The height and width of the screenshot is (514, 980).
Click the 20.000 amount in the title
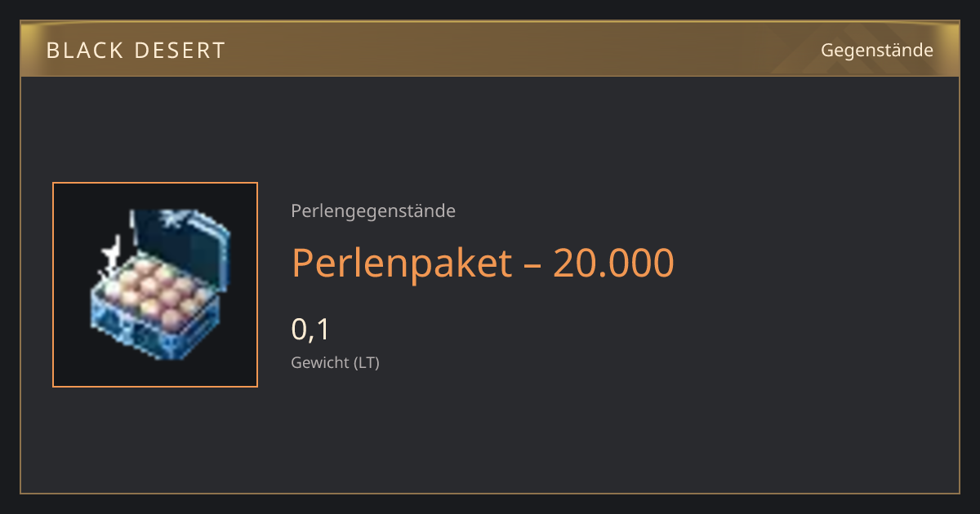coord(614,263)
